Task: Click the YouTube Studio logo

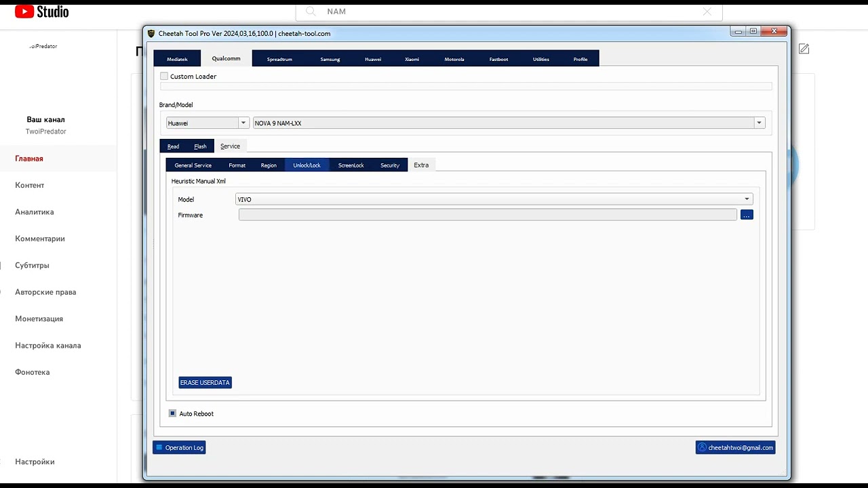Action: tap(41, 12)
